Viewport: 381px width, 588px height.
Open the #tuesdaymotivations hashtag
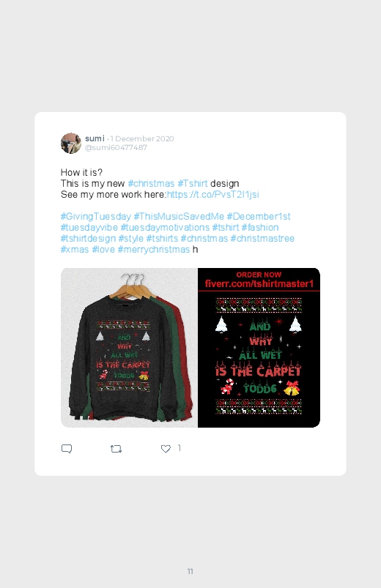click(165, 227)
